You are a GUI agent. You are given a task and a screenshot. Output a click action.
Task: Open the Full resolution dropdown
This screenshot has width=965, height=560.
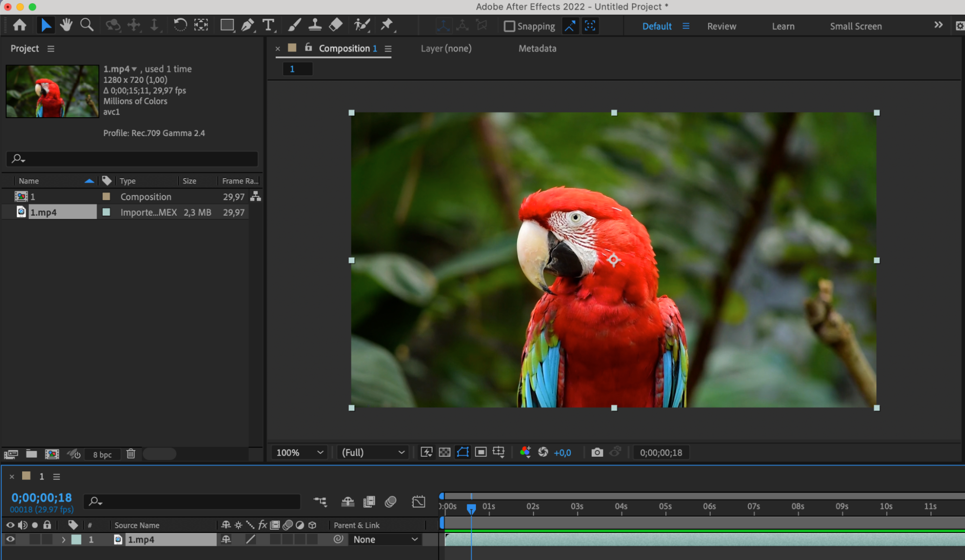[373, 452]
